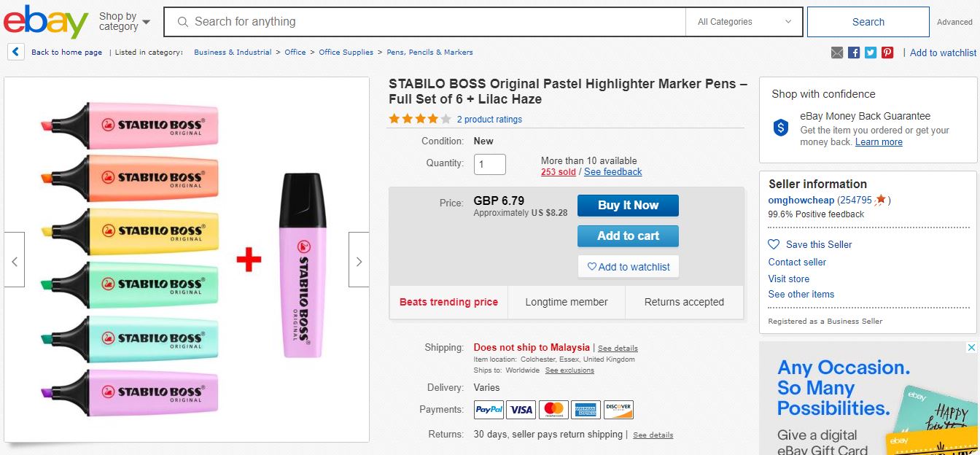980x455 pixels.
Task: Click the heart icon beside Save this Seller
Action: (x=774, y=244)
